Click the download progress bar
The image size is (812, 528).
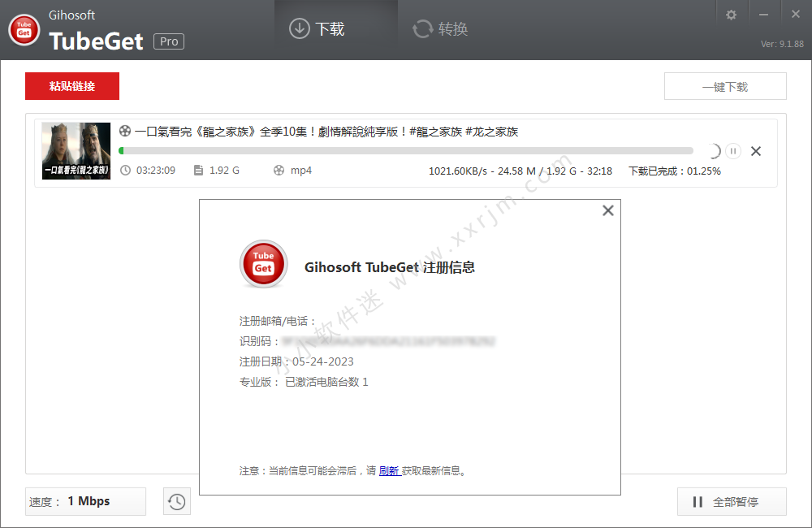(406, 151)
